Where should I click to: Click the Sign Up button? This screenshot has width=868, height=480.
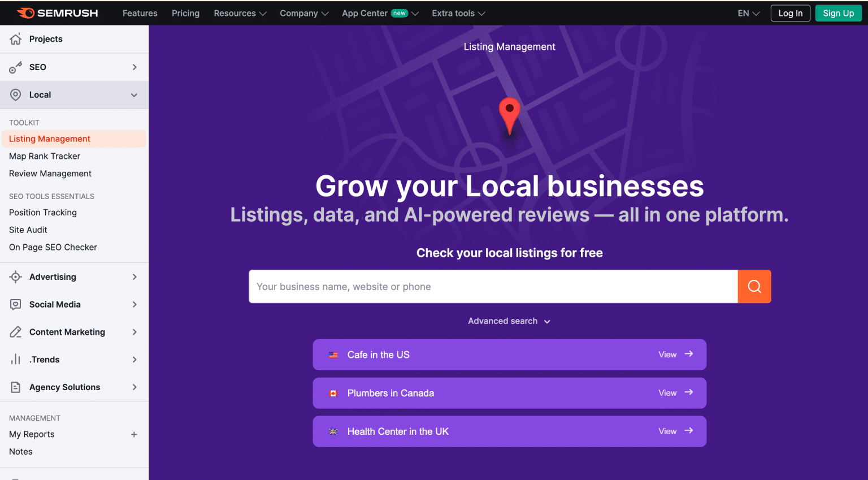(x=838, y=13)
